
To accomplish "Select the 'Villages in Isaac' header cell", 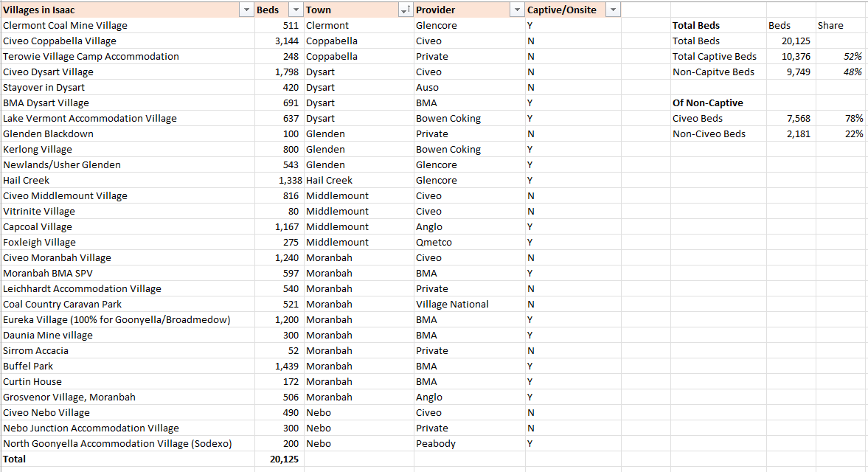I will click(128, 10).
